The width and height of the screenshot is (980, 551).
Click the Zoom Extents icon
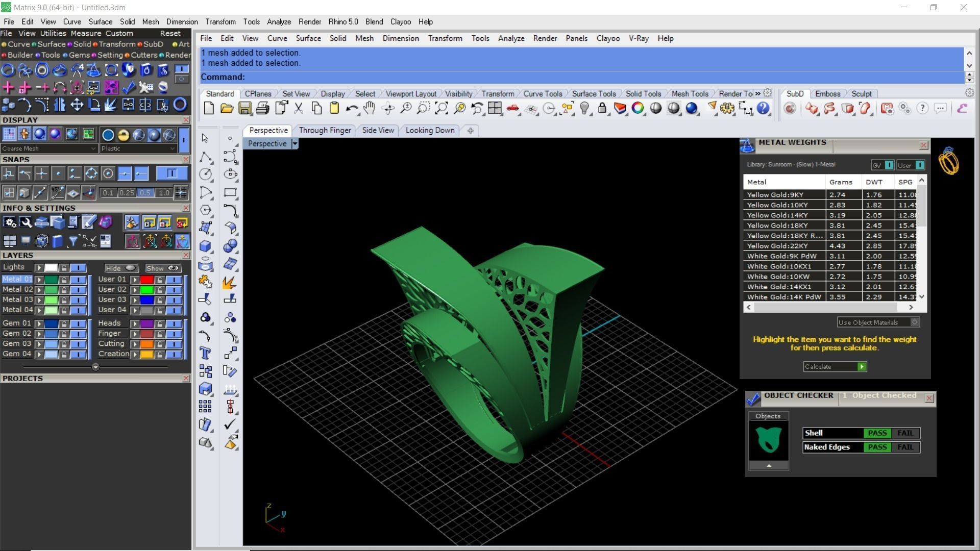[442, 108]
